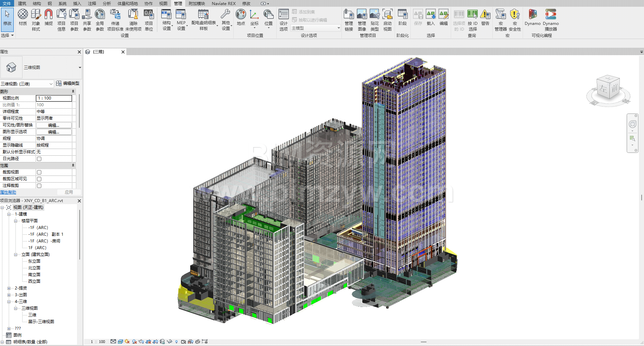Screen dimensions: 644x346
Task: Switch to the 视图 ribbon tab
Action: tap(163, 3)
